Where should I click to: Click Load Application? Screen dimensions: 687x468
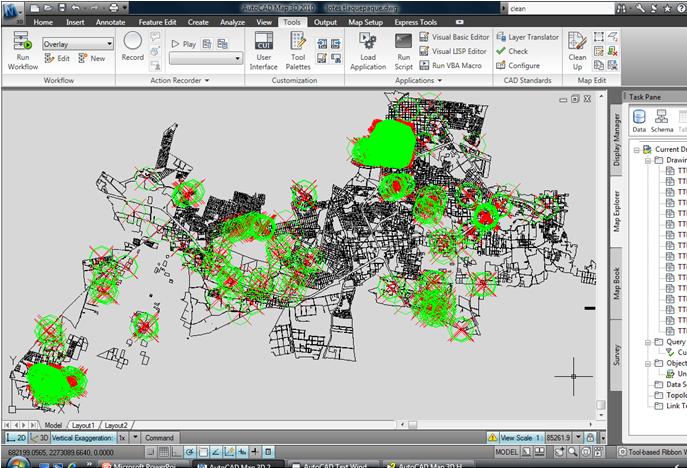click(x=368, y=50)
